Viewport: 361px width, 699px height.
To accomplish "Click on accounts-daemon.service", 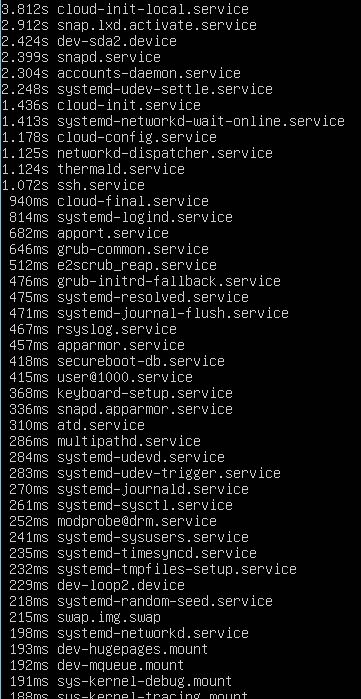I will click(x=149, y=73).
